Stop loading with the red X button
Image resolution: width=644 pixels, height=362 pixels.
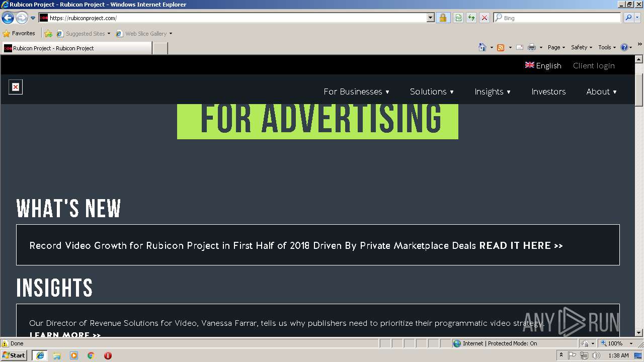(485, 18)
